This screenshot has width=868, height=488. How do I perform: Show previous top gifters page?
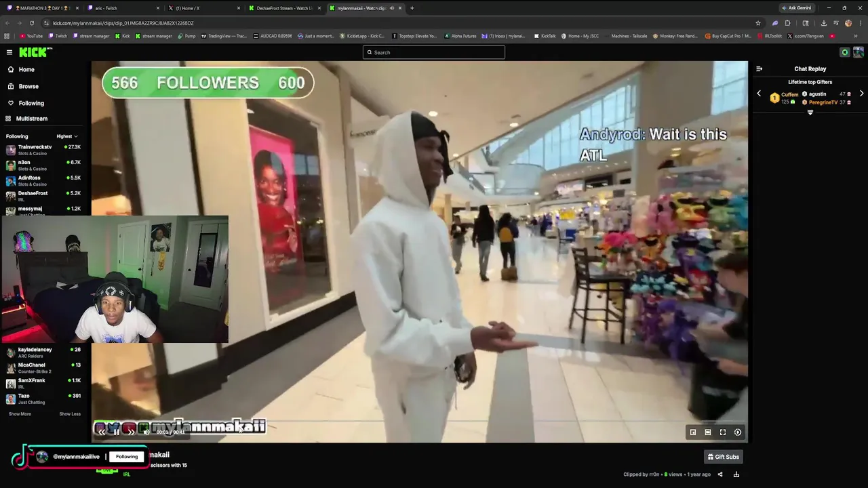pyautogui.click(x=759, y=94)
